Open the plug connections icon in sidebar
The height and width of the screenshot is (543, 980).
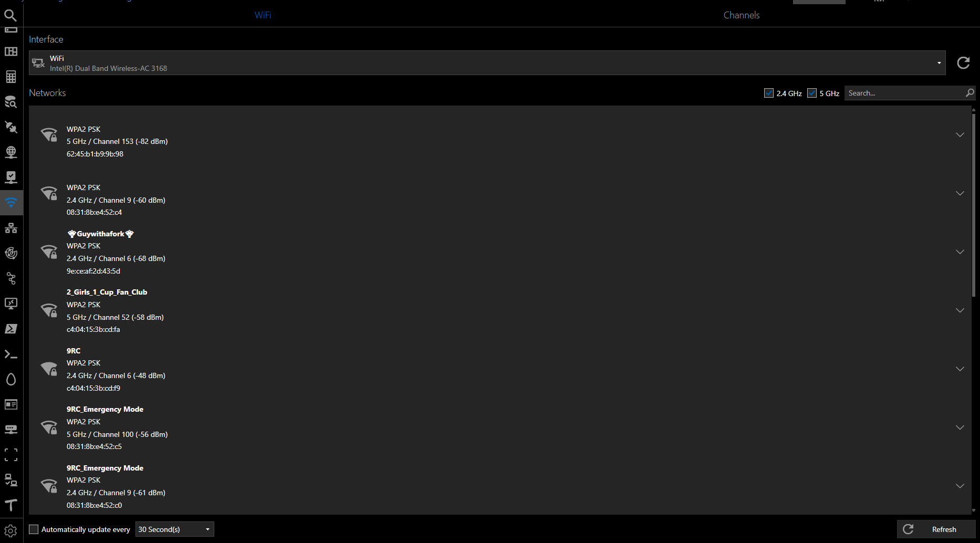point(11,127)
